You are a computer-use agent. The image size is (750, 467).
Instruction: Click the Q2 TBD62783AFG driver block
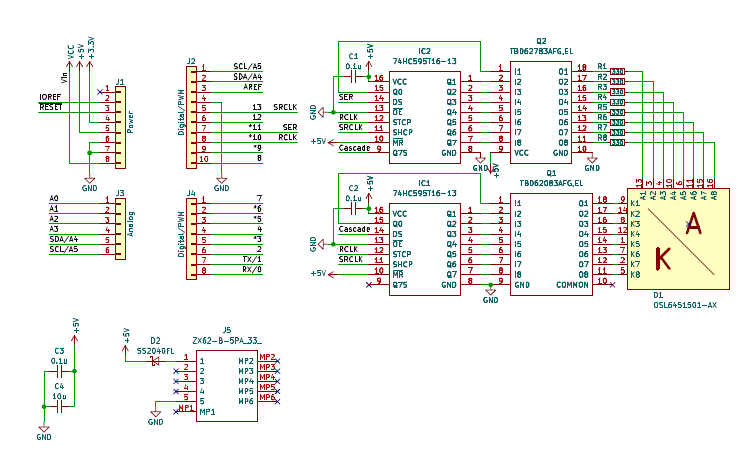click(x=540, y=111)
